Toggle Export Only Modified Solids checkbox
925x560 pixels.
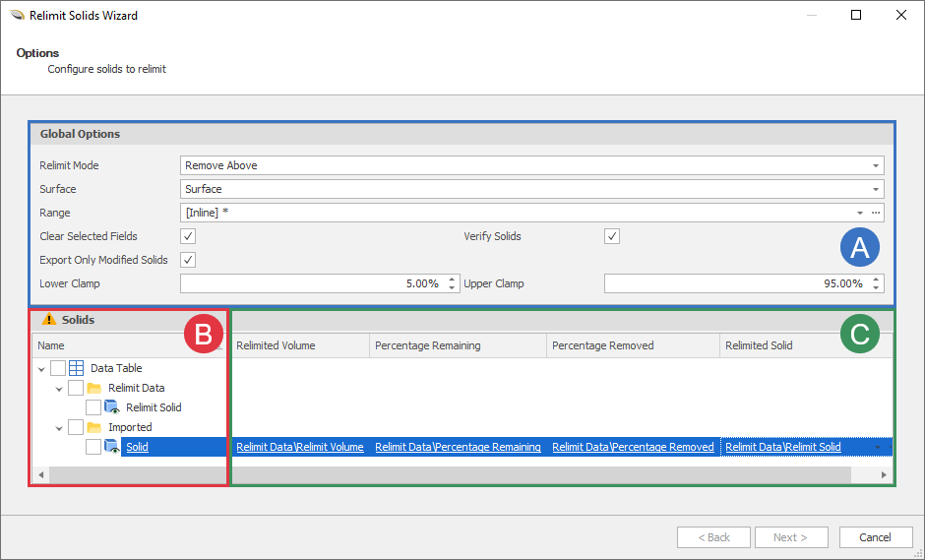(189, 260)
